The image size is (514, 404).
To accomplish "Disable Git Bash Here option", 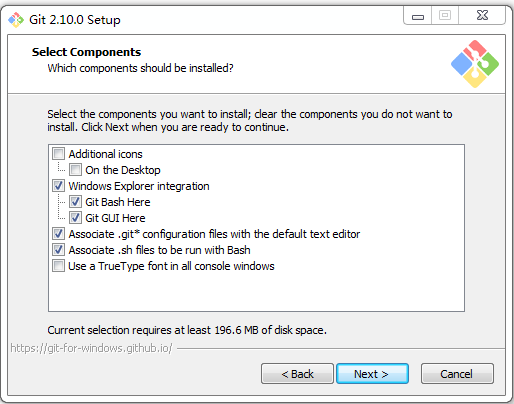I will [x=75, y=202].
